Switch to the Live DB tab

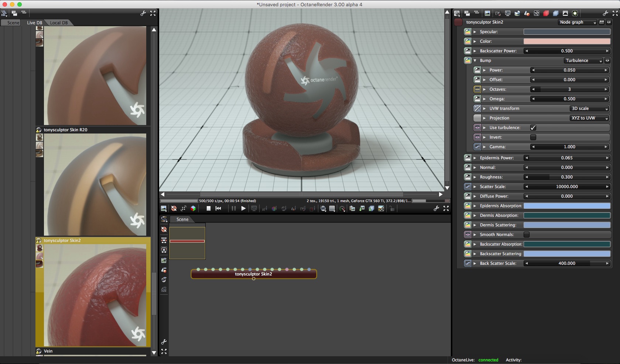point(34,23)
